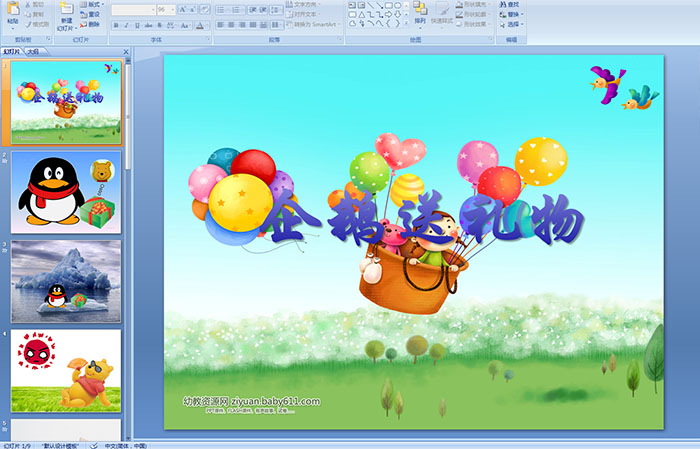Open the Clipboard pane launcher
This screenshot has height=449, width=700.
(49, 40)
